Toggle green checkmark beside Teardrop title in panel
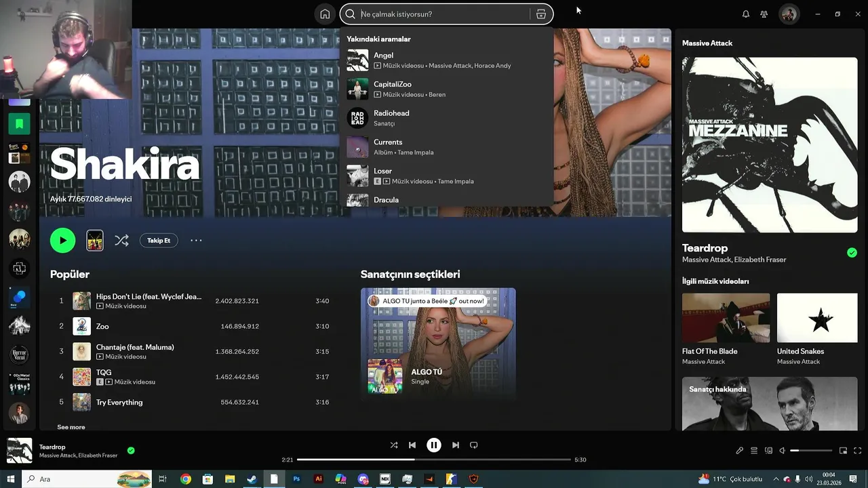The height and width of the screenshot is (488, 868). 852,253
